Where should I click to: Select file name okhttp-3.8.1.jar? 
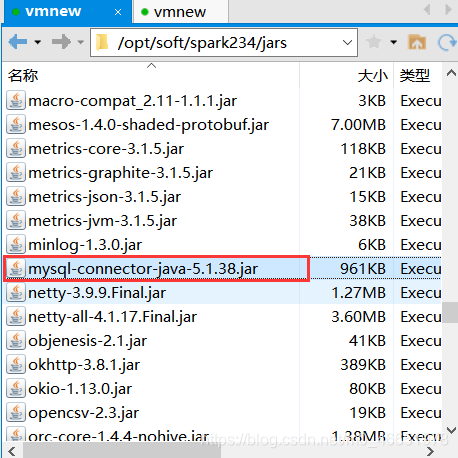(x=84, y=365)
